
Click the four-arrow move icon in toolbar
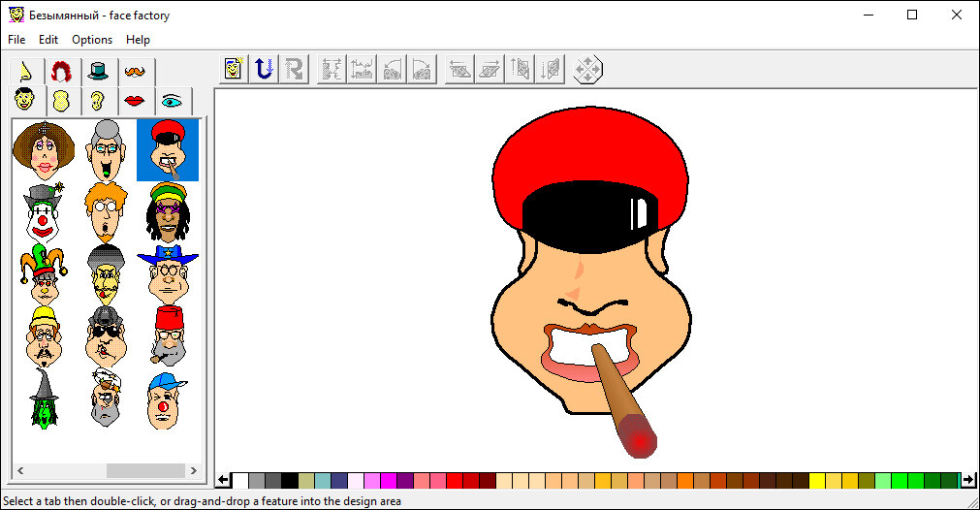point(588,69)
